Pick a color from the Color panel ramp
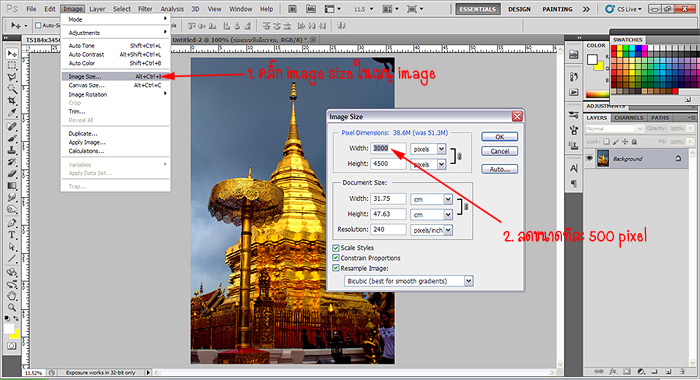Screen dimensions: 700x380 pos(597,94)
